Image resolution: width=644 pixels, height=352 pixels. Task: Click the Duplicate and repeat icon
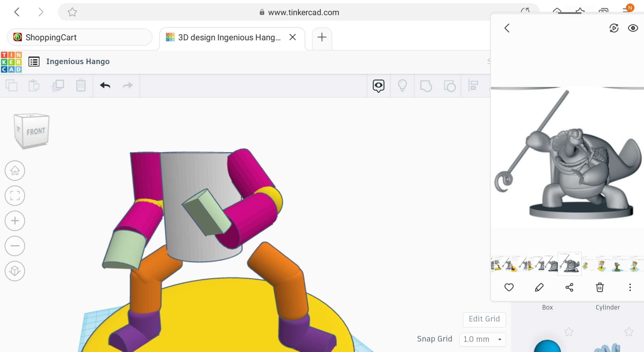(x=58, y=85)
